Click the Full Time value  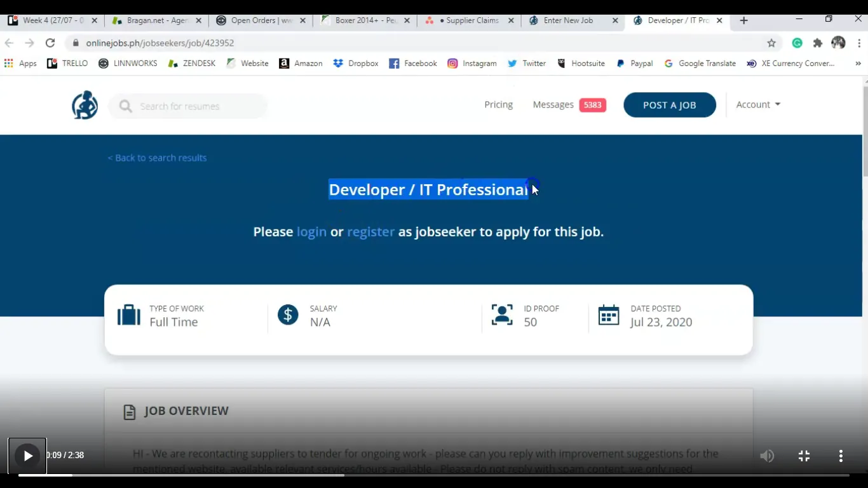tap(173, 322)
